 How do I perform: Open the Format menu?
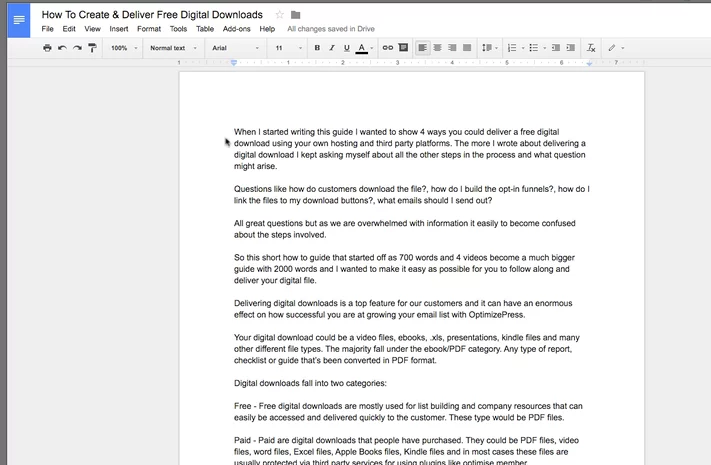point(149,29)
